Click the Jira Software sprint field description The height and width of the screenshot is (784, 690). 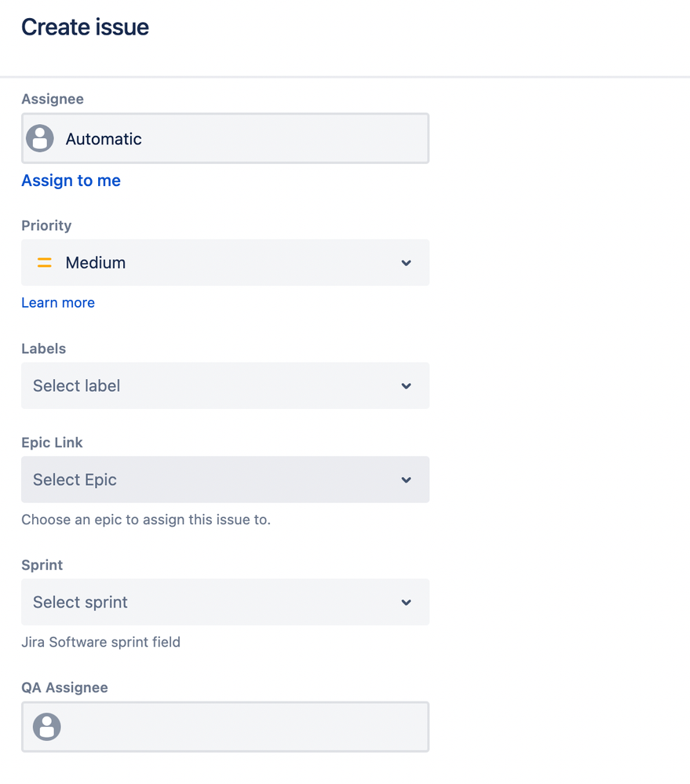tap(101, 642)
